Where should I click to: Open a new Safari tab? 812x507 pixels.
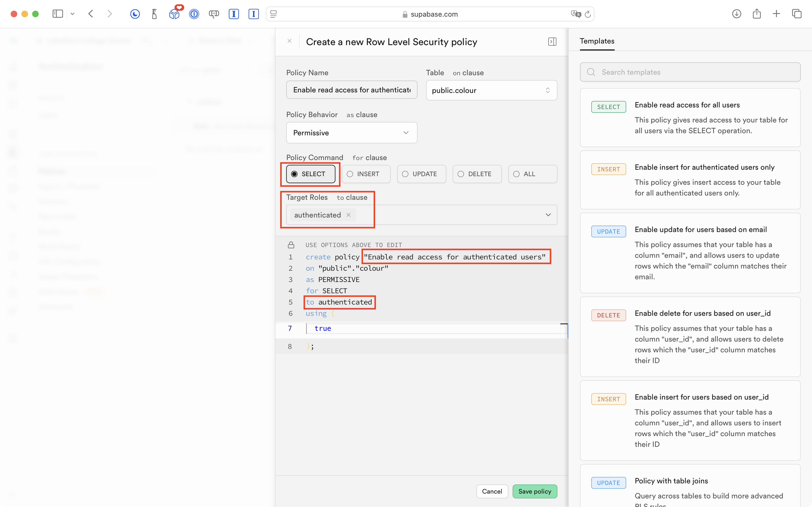(777, 14)
